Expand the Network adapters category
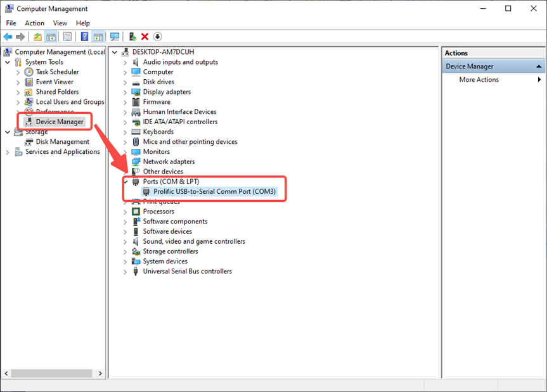547x392 pixels. (x=125, y=162)
